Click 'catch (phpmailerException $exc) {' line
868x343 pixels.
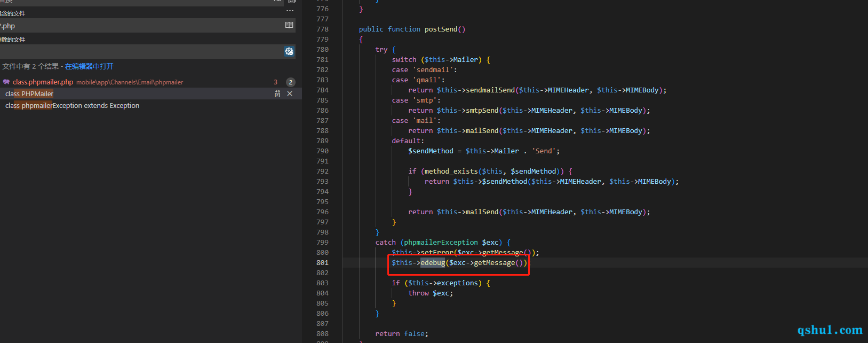[443, 242]
